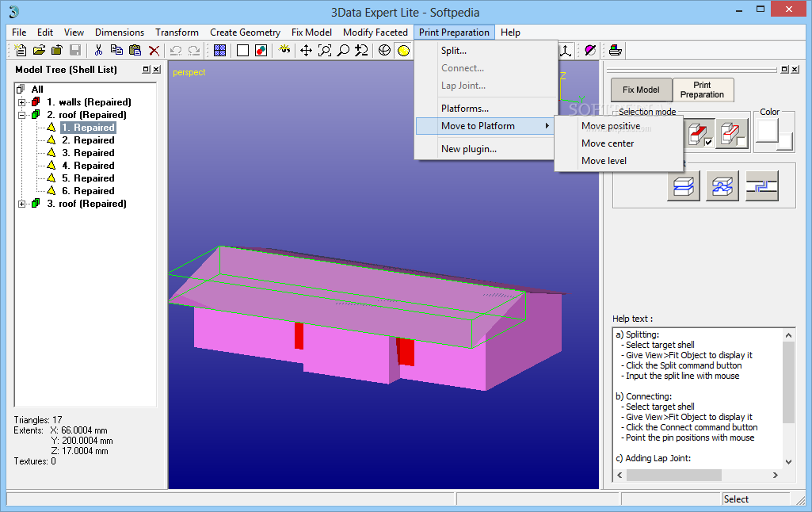This screenshot has width=812, height=512.
Task: Click the straight Split command button icon
Action: [x=684, y=185]
